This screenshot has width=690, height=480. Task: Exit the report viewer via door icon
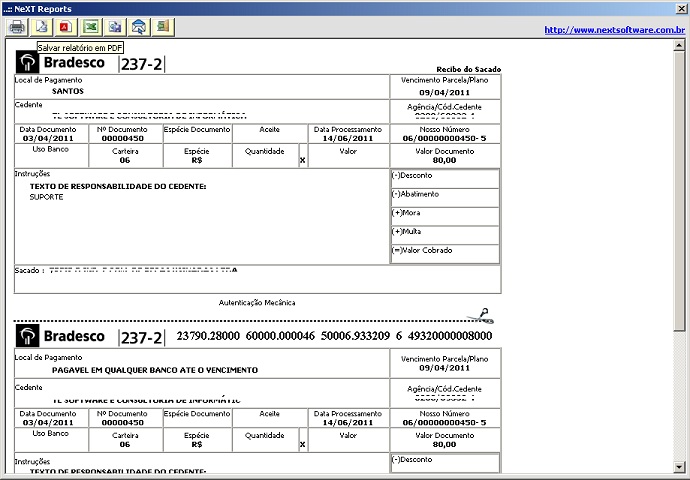click(163, 27)
